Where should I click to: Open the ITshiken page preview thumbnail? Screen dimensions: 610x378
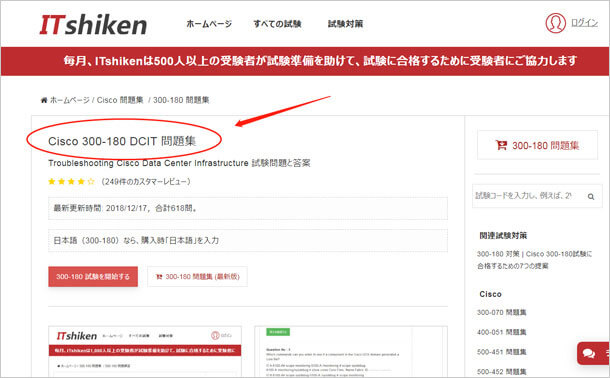tap(145, 352)
